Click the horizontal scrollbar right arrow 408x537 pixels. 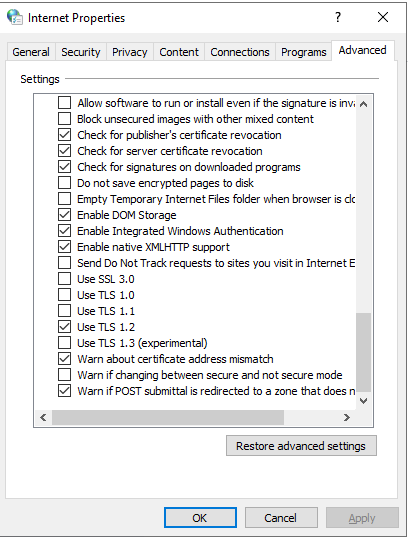tap(347, 417)
